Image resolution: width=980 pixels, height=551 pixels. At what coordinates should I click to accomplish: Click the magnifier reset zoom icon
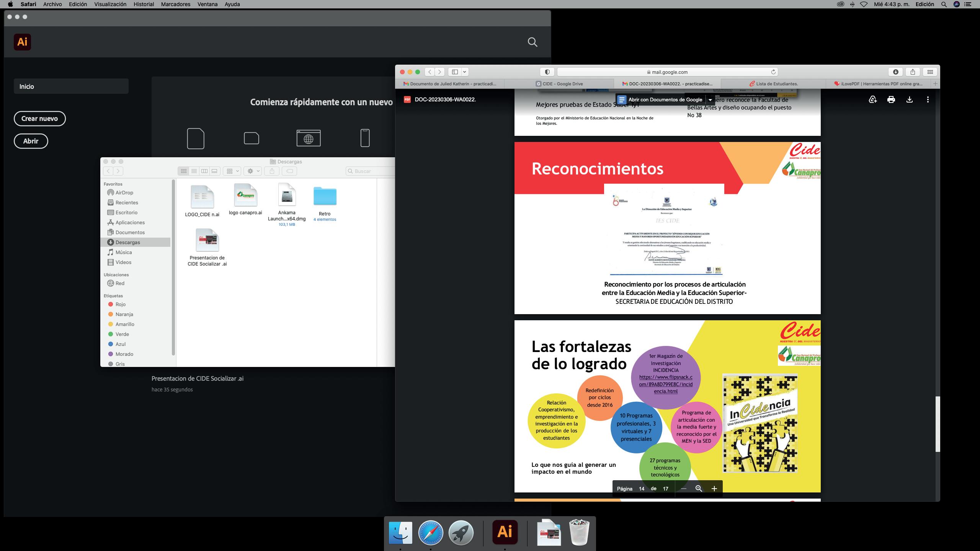pyautogui.click(x=699, y=489)
